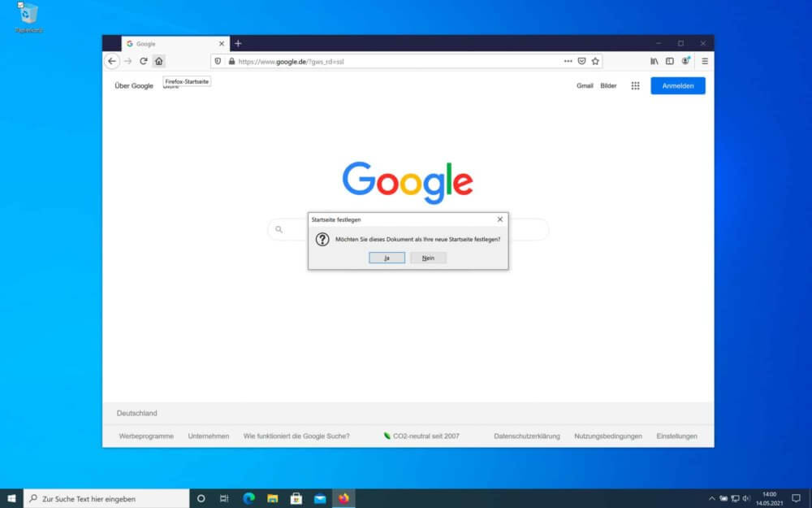812x508 pixels.
Task: Open File Explorer from taskbar
Action: click(272, 498)
